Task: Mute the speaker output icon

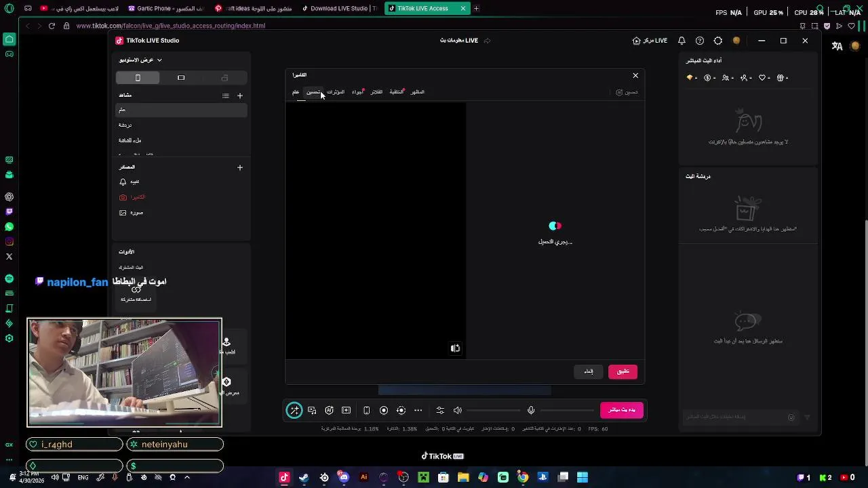Action: pos(458,410)
